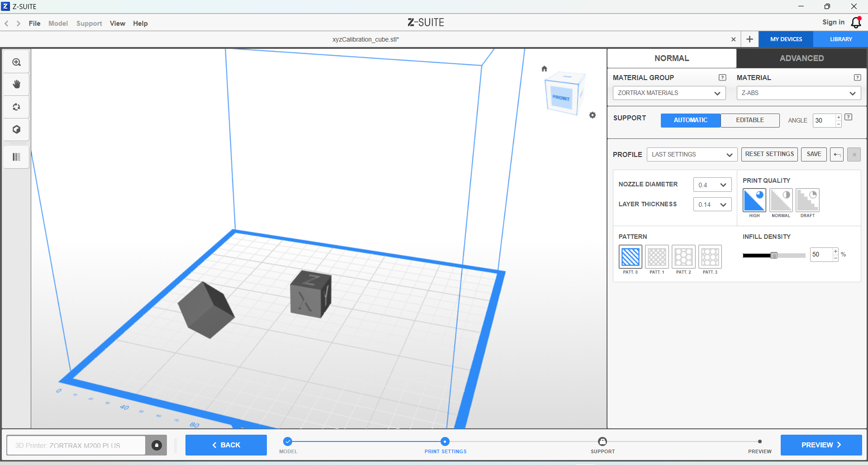Image resolution: width=868 pixels, height=465 pixels.
Task: Open view settings gear icon
Action: tap(593, 115)
